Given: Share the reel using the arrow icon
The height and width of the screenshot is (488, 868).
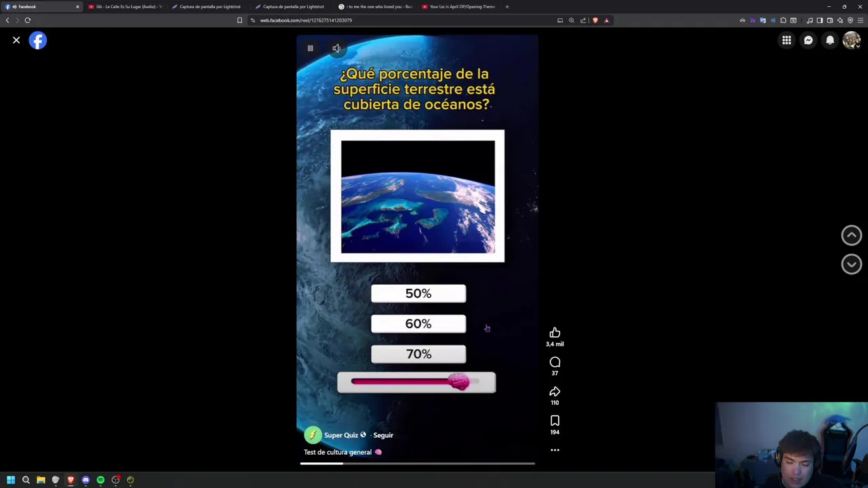Looking at the screenshot, I should tap(555, 392).
